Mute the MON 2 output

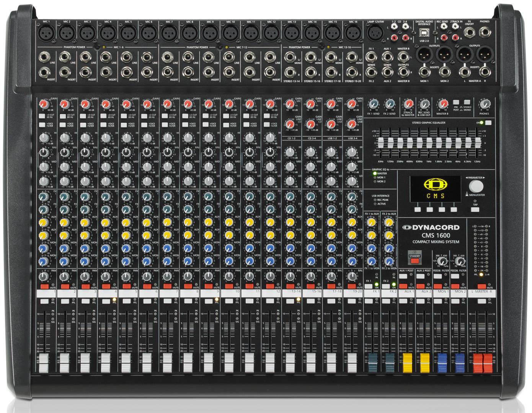pyautogui.click(x=455, y=286)
